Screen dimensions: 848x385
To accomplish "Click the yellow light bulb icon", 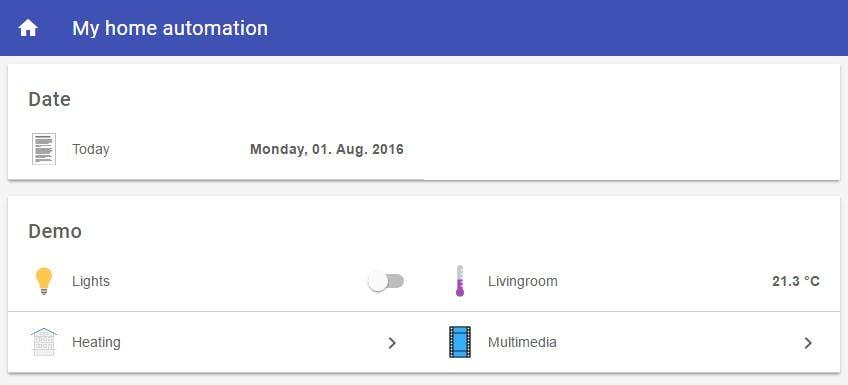I will coord(44,281).
